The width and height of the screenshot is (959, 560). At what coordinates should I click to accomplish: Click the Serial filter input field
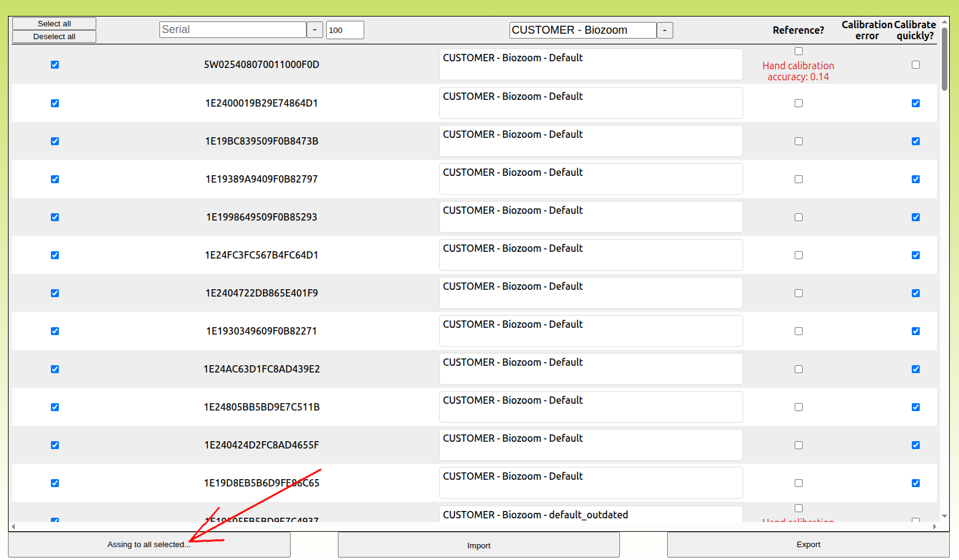click(x=232, y=30)
